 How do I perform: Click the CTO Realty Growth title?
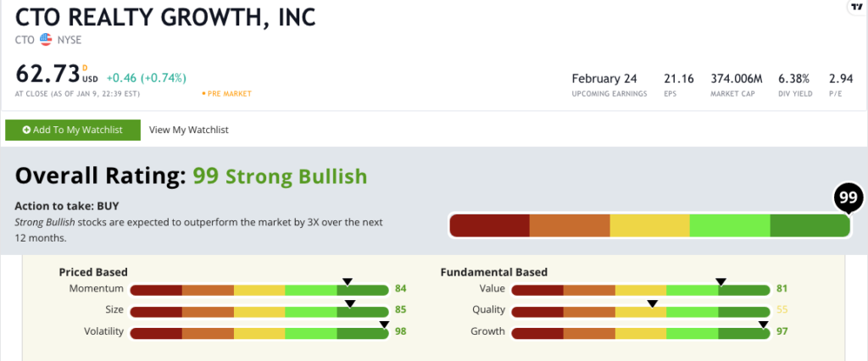pyautogui.click(x=165, y=17)
